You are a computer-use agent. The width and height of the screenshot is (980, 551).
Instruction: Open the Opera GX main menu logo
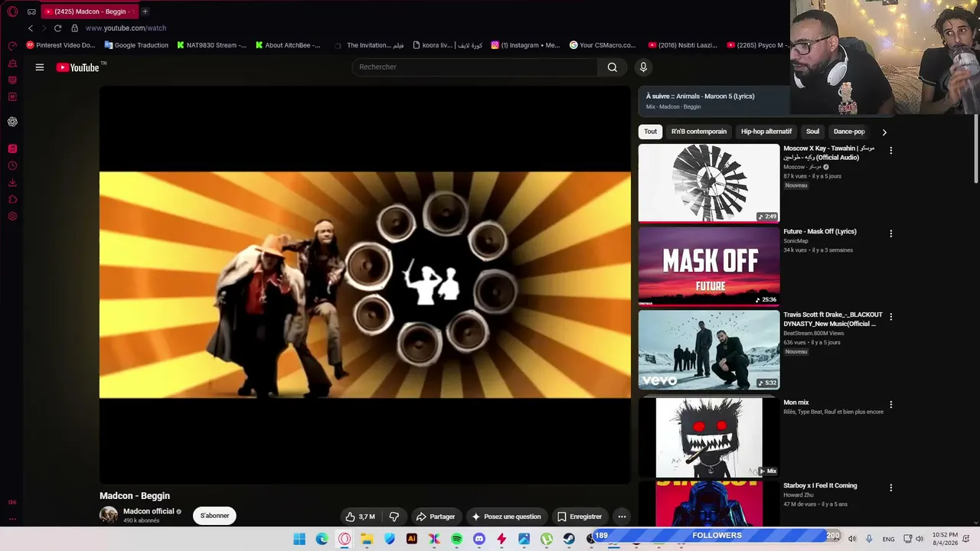[12, 11]
